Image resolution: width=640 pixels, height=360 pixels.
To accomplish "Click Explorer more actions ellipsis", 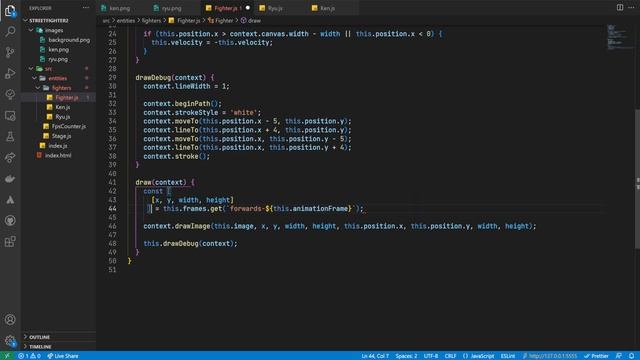I will click(86, 8).
